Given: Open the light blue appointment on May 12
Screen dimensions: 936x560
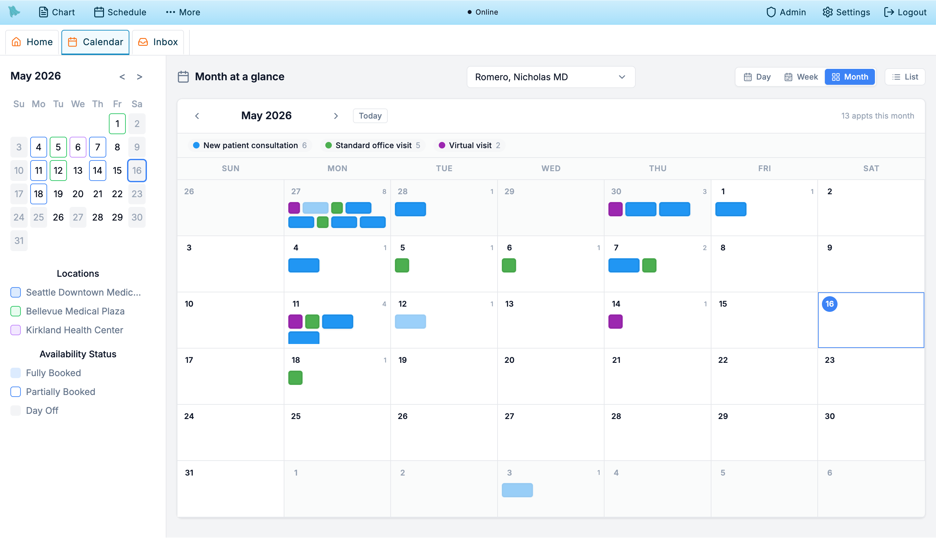Looking at the screenshot, I should [410, 322].
